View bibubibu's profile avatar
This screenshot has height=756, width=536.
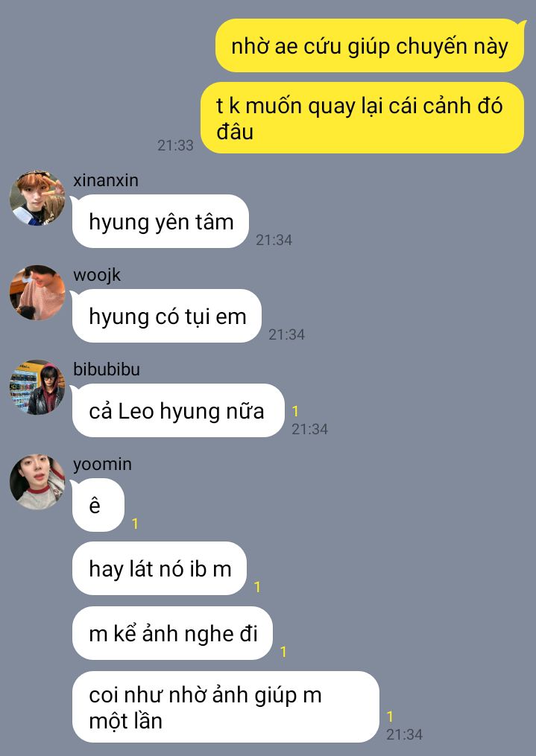pos(37,387)
